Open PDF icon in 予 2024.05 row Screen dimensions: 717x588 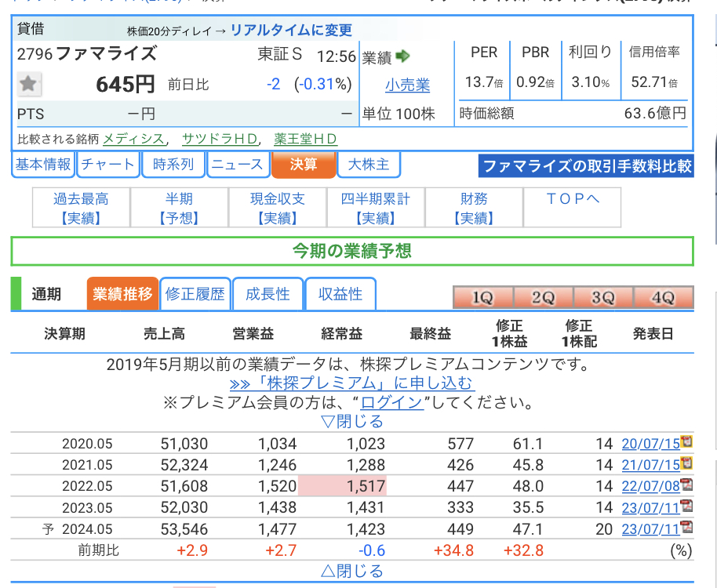click(x=686, y=528)
